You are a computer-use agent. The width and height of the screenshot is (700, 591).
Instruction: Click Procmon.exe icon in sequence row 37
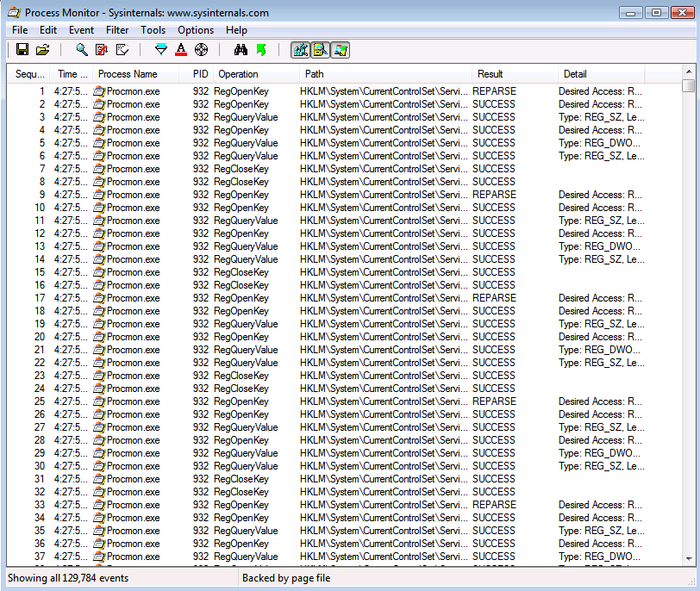pos(99,557)
